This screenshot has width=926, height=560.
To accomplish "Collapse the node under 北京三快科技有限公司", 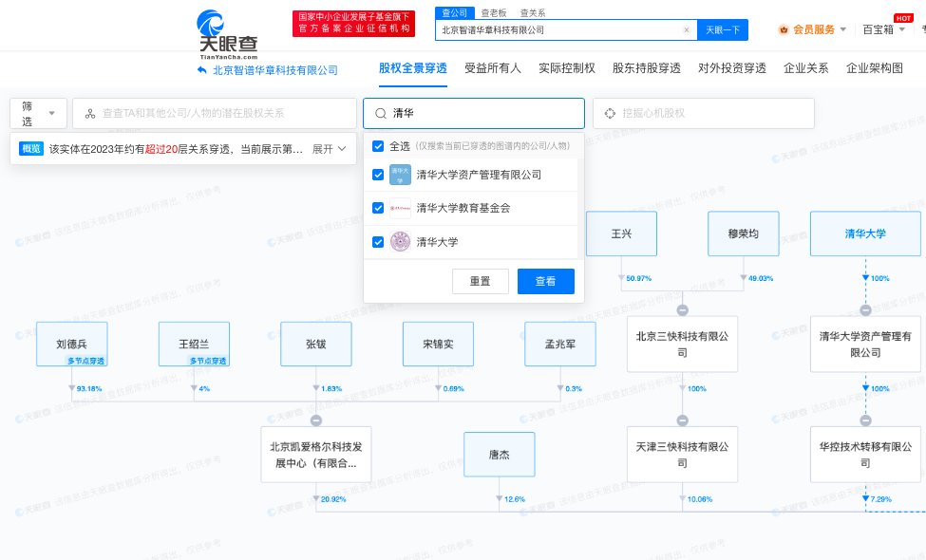I will pyautogui.click(x=682, y=420).
